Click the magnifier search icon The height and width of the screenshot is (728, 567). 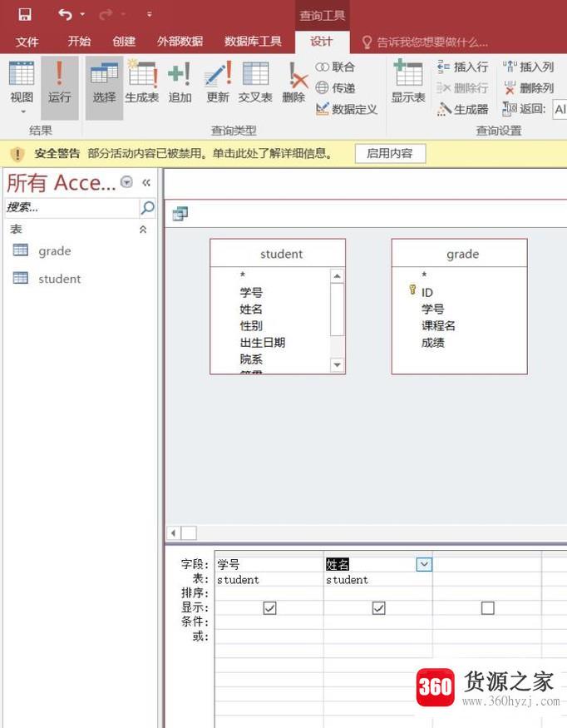(147, 207)
